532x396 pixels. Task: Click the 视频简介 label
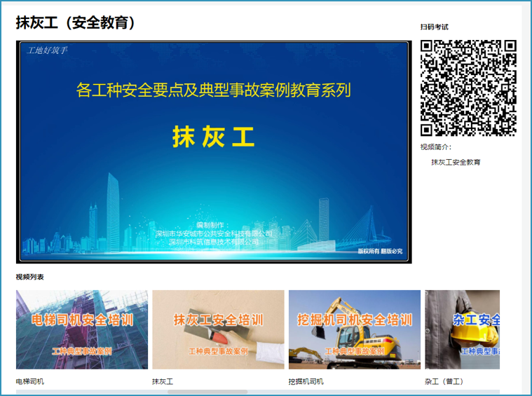[x=436, y=147]
